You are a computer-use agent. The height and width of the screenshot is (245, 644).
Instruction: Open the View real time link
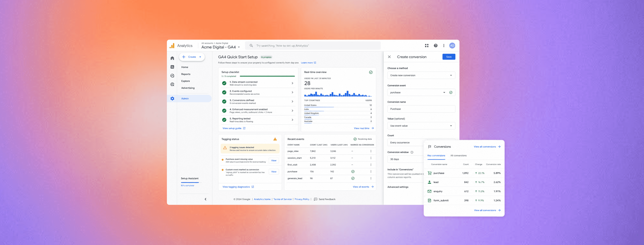pyautogui.click(x=364, y=128)
